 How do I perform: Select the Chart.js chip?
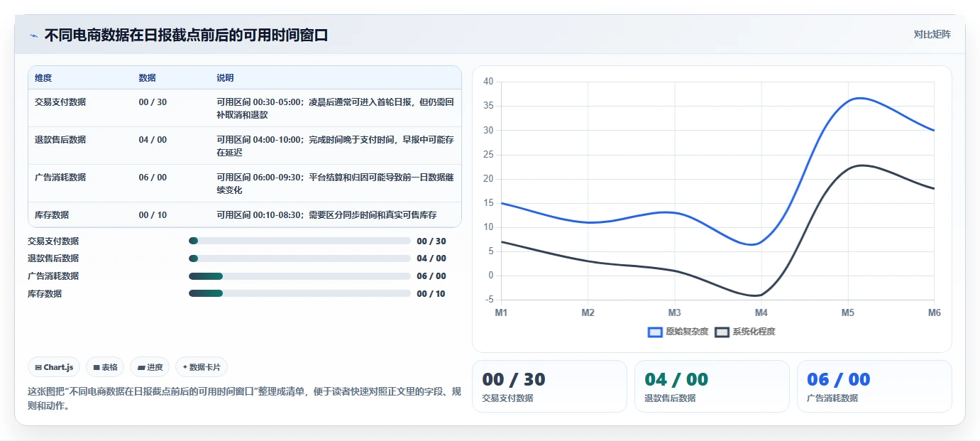coord(54,367)
